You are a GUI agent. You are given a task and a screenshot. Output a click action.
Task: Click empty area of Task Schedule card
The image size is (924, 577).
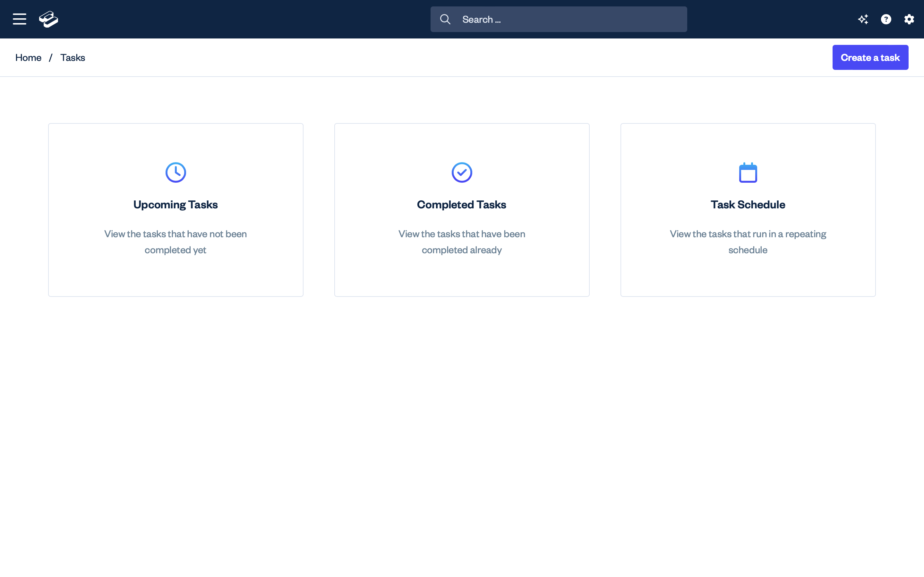748,279
